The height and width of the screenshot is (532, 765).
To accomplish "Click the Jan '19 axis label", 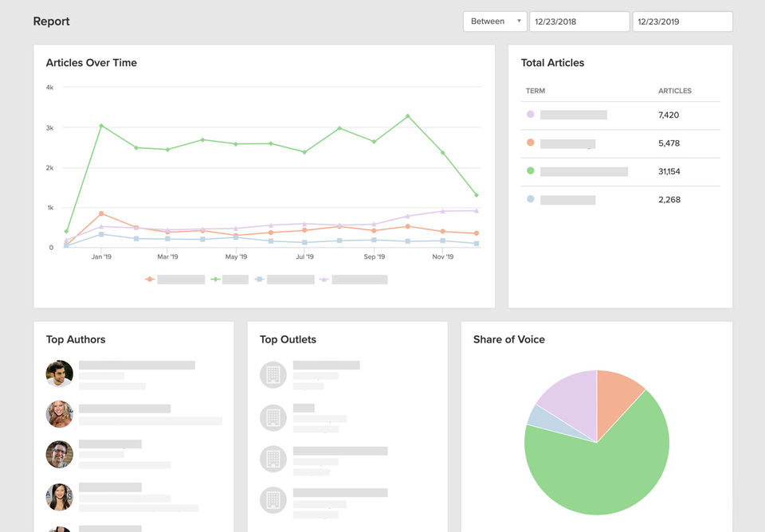I will coord(101,256).
